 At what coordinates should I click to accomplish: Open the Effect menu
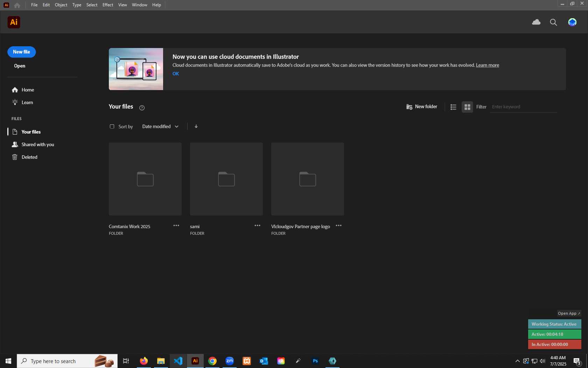coord(108,5)
